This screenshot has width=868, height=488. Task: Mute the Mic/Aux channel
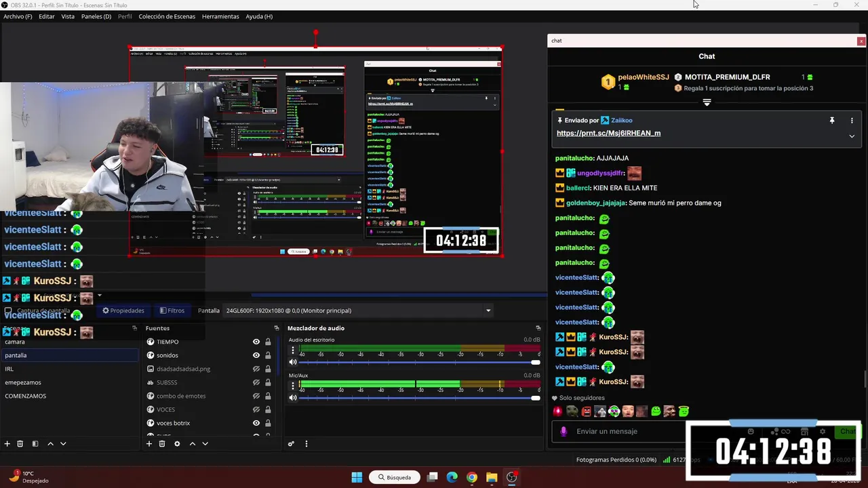click(293, 397)
